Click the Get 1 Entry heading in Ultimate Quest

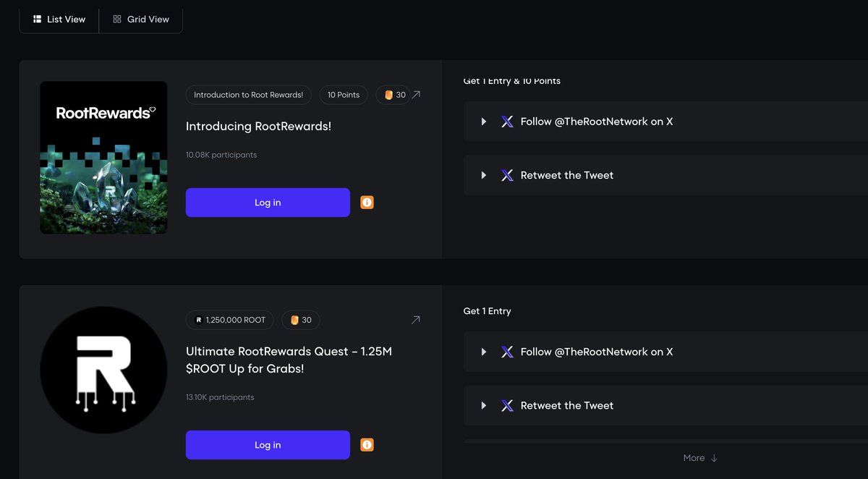tap(488, 311)
